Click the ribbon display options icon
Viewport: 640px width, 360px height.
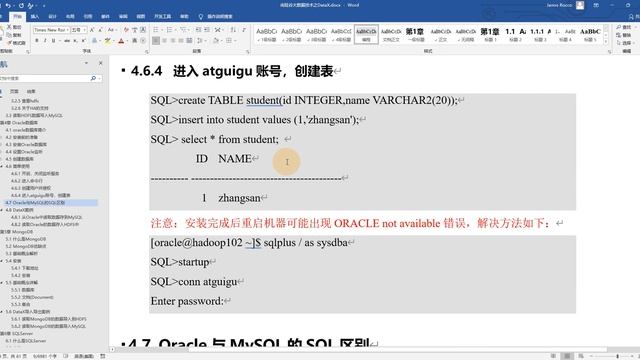click(x=596, y=5)
